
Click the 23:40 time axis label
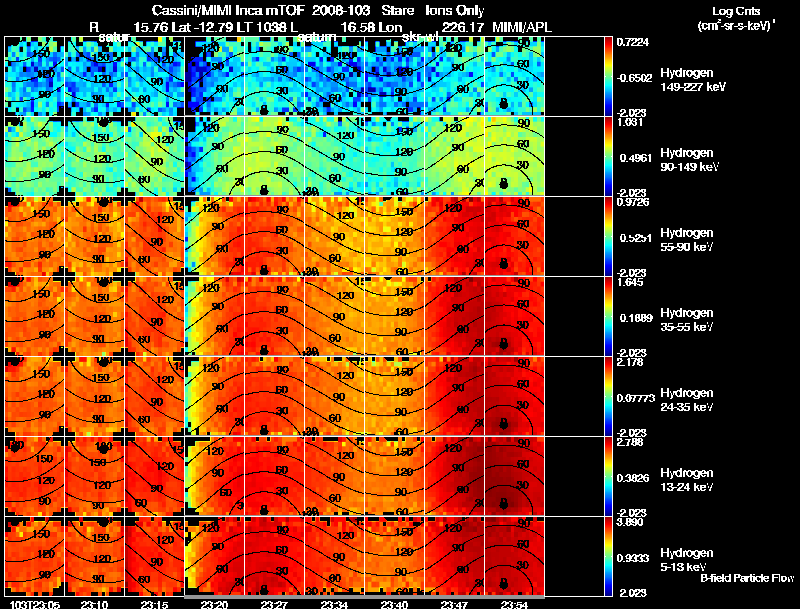coord(394,604)
